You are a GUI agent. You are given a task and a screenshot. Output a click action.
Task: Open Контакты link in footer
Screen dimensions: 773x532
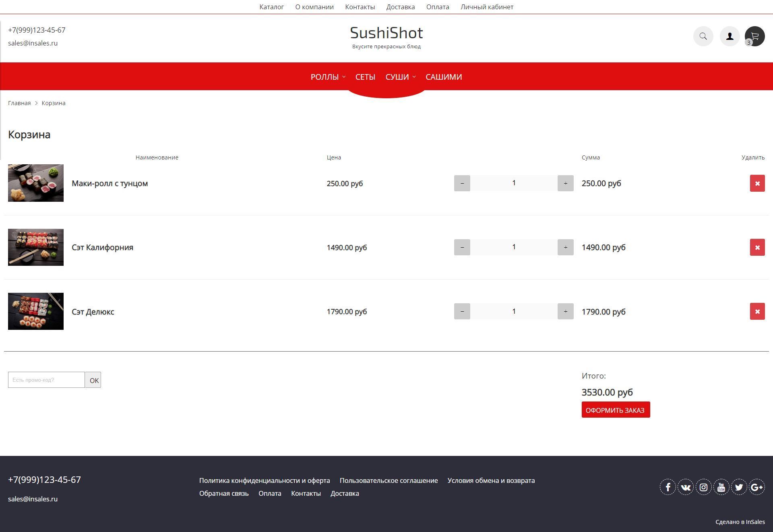[x=306, y=493]
